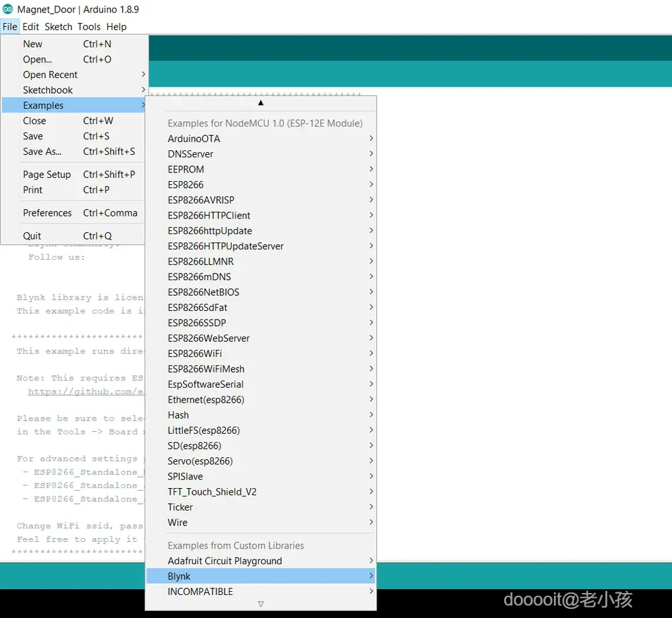This screenshot has height=618, width=672.
Task: Open ESP8266mDNS examples submenu
Action: point(261,277)
